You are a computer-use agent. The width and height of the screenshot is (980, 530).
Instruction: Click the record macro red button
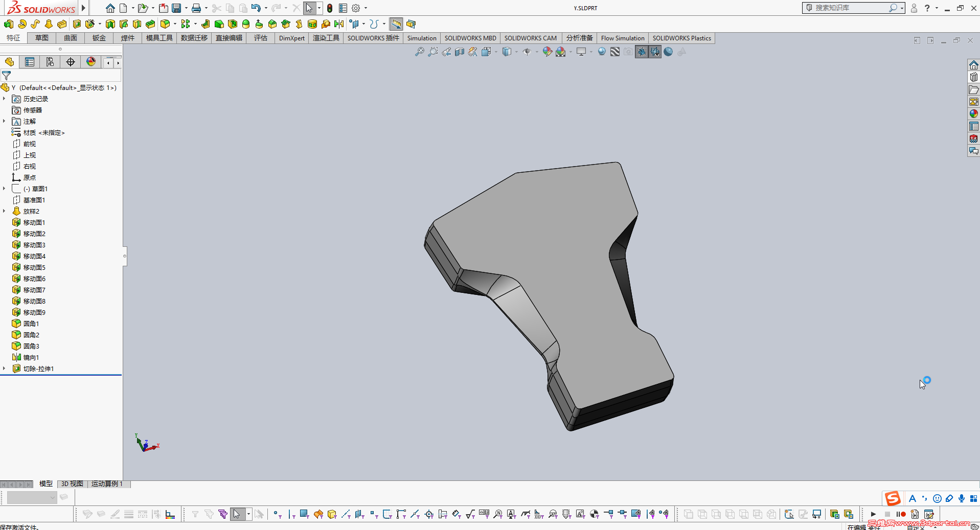[x=901, y=514]
